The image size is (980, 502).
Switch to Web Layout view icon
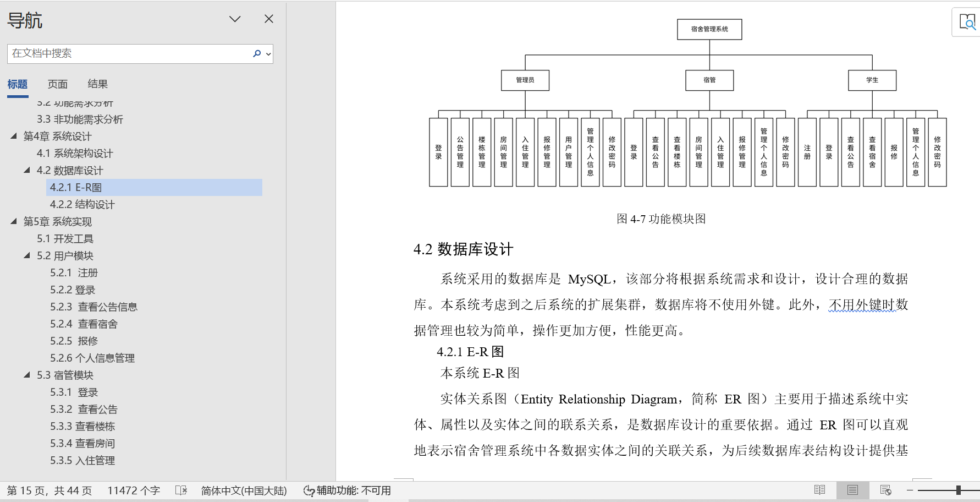[x=885, y=490]
